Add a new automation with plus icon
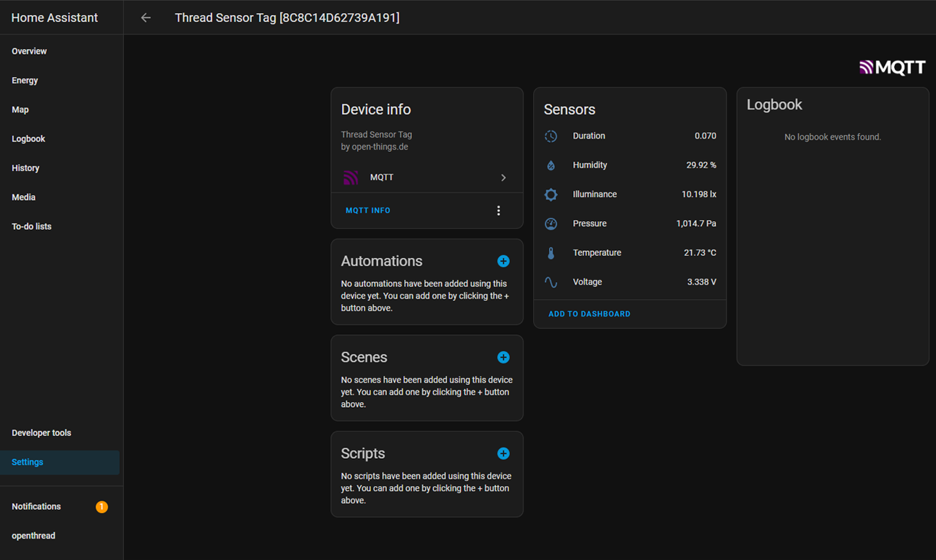 click(503, 261)
